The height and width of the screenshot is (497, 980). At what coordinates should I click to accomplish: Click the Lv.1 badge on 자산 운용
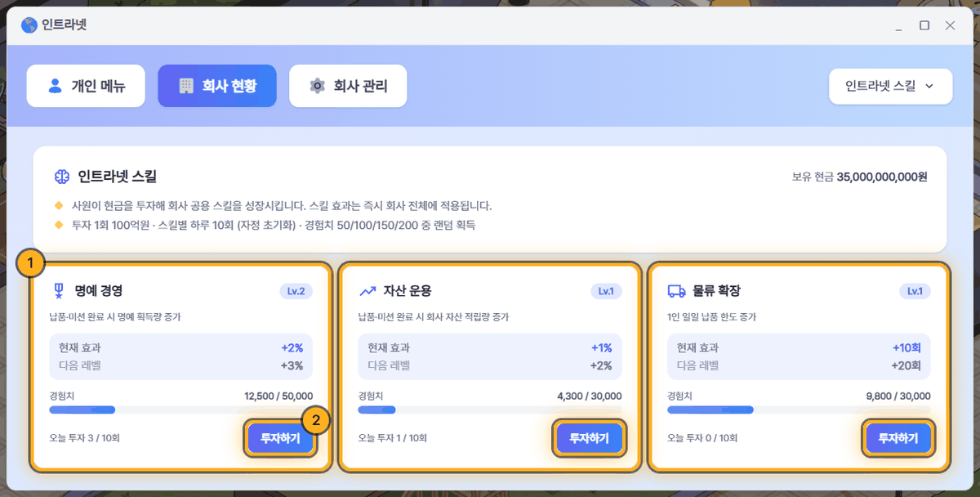[606, 291]
